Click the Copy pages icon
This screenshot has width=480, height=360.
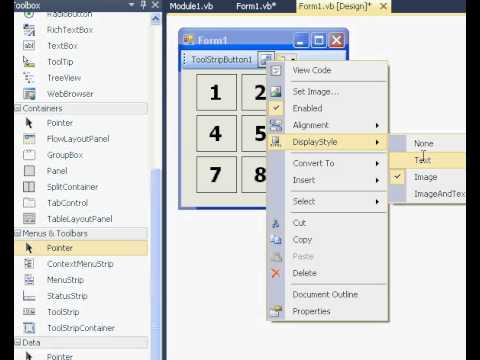click(x=276, y=240)
